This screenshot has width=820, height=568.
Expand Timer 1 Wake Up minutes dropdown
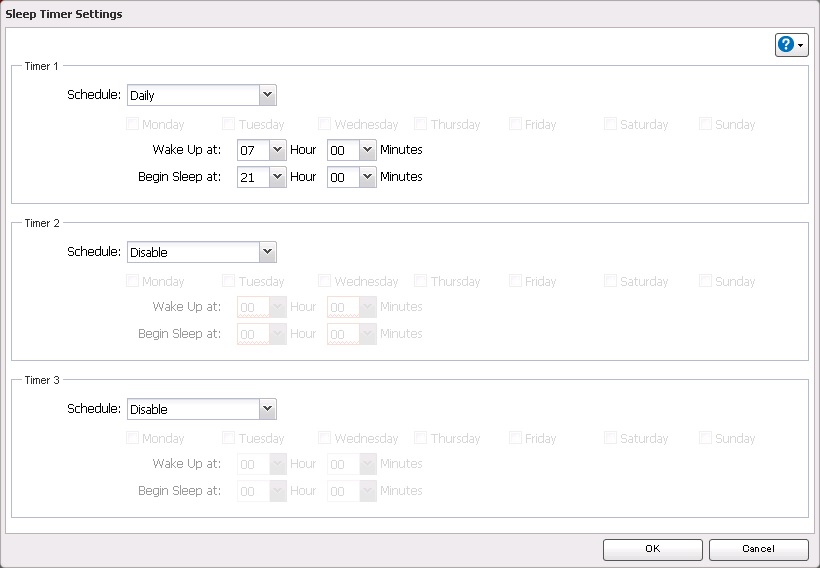367,151
